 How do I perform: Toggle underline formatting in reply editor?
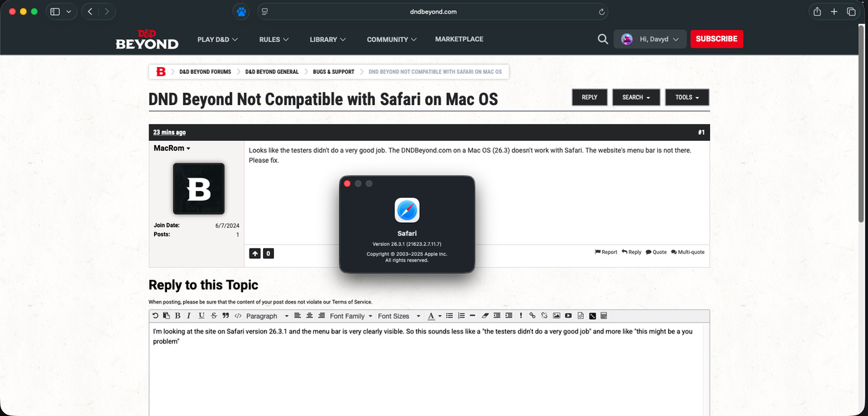point(201,316)
